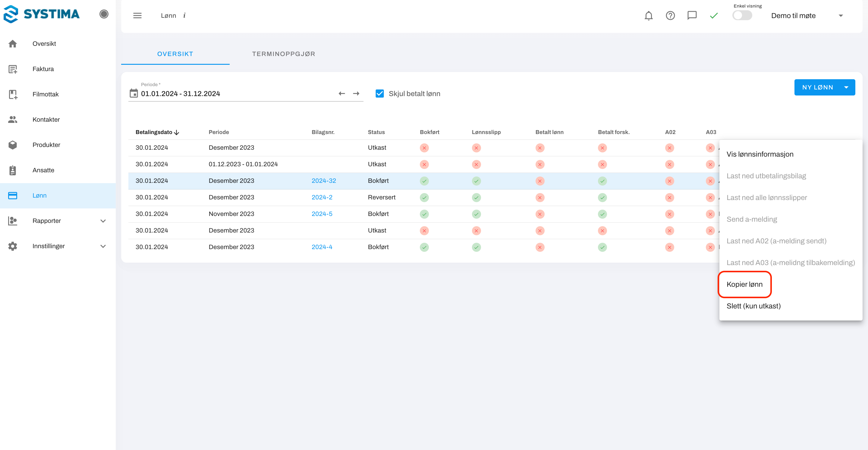Open the NY LØNN dropdown arrow
Screen dimensions: 868x450
(x=846, y=87)
